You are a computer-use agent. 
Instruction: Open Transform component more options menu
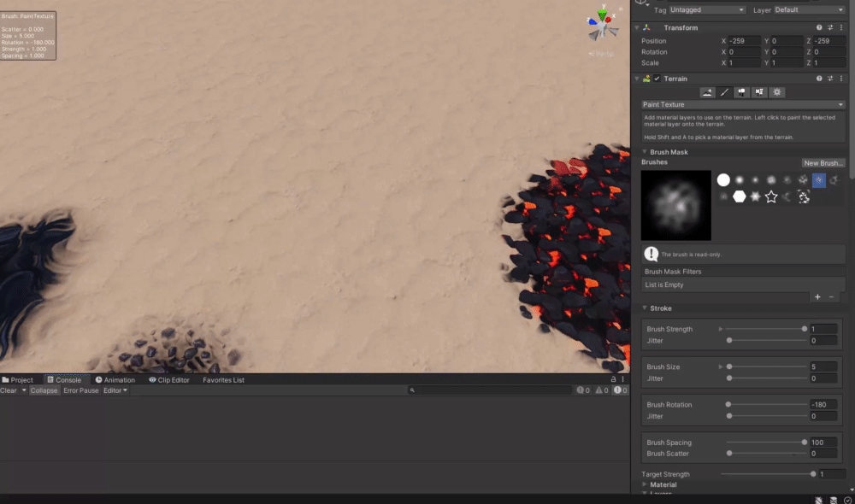(x=840, y=27)
